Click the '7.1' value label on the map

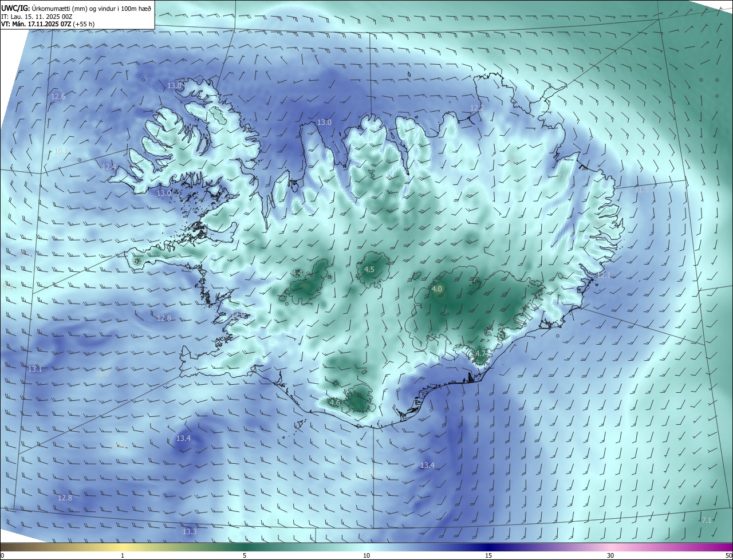706,520
